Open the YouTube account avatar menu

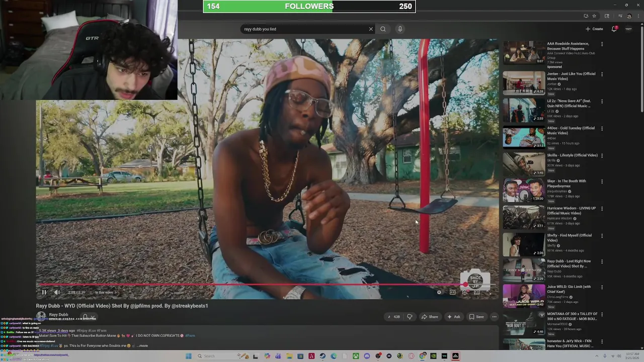coord(628,29)
